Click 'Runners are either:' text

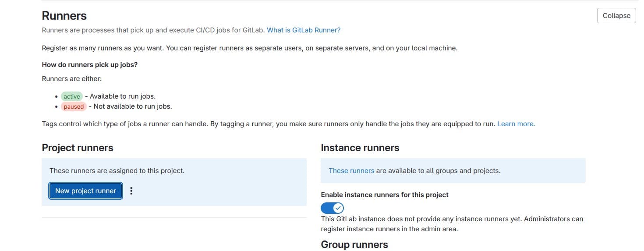point(72,79)
